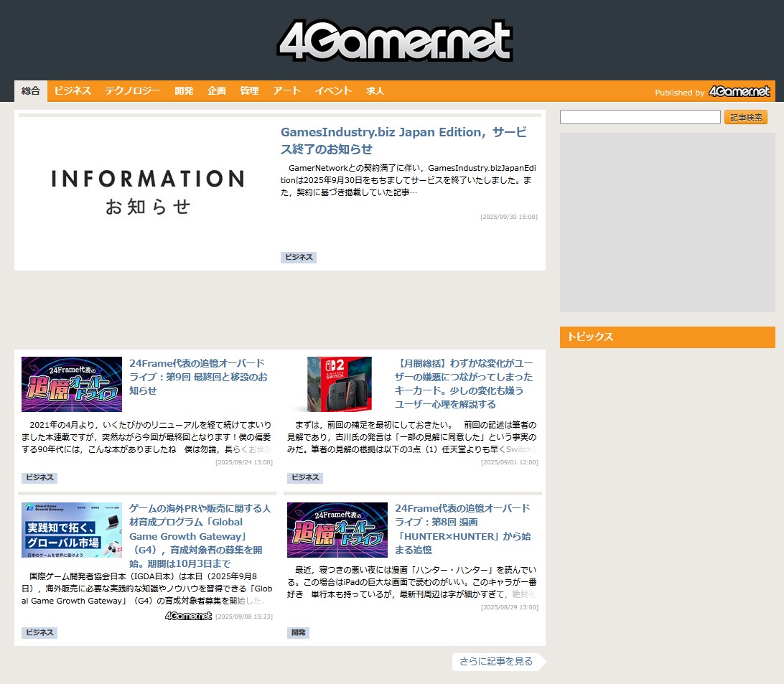784x684 pixels.
Task: Click the トピックス section header
Action: [668, 337]
